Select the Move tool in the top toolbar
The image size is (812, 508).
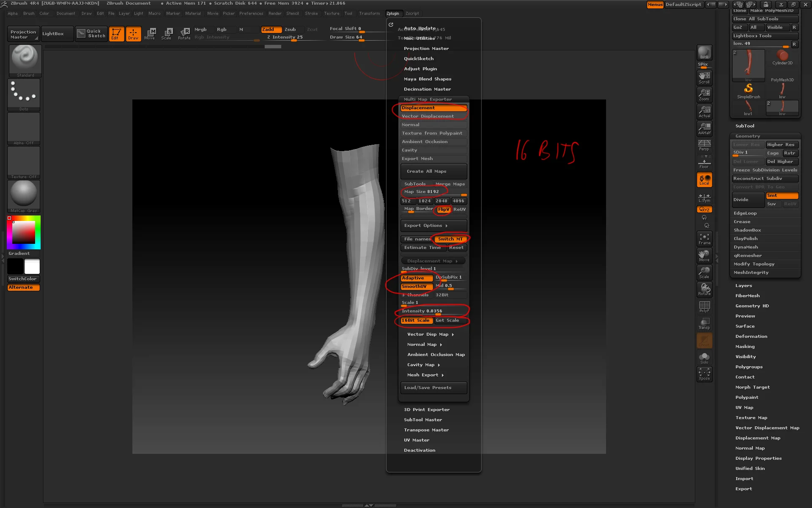(x=150, y=34)
